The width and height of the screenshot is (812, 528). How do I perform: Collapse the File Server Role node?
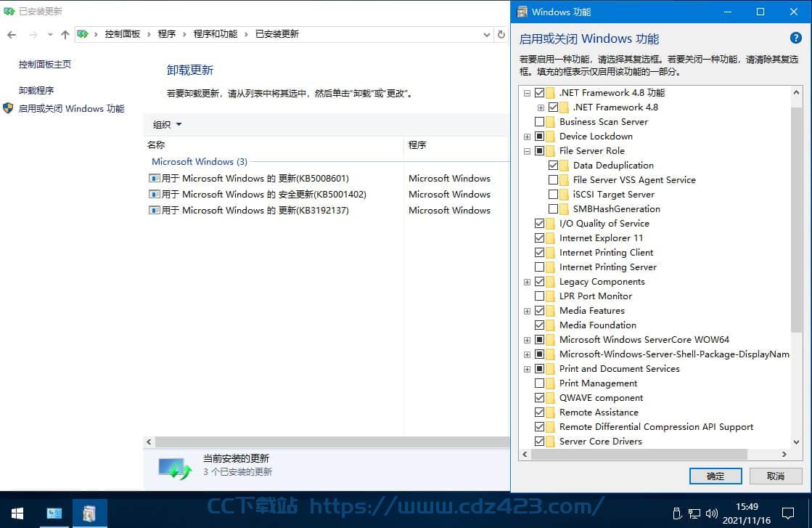[527, 151]
